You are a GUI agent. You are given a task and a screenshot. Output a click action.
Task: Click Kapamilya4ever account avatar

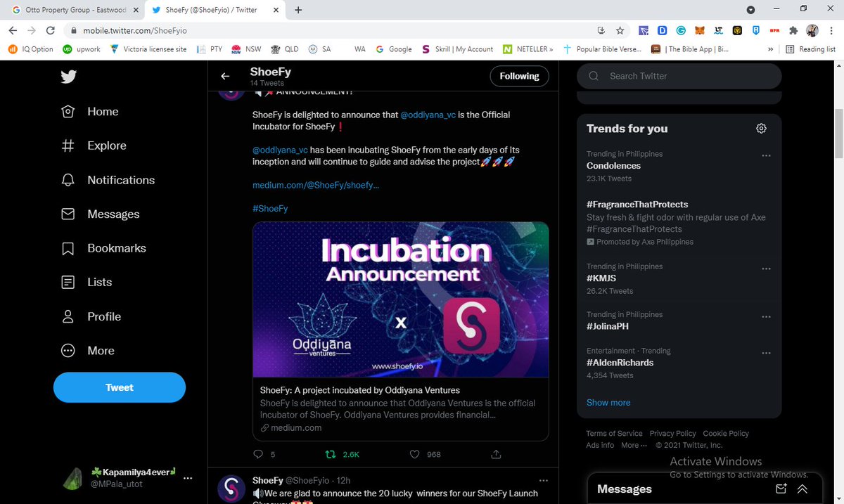click(73, 478)
